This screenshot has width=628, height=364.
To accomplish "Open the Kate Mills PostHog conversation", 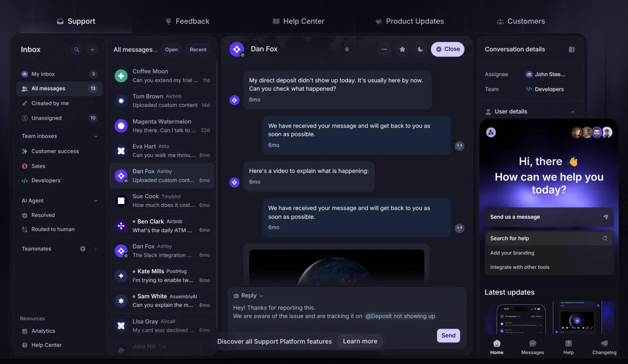I will tap(162, 276).
